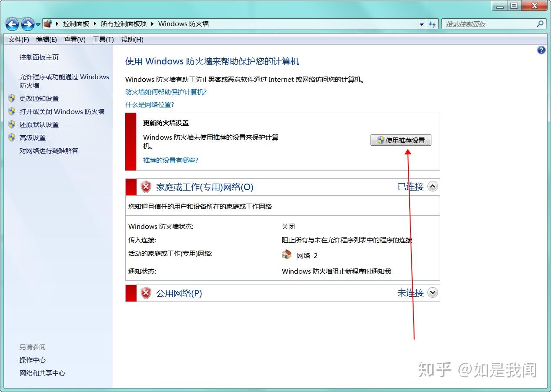
Task: Click 还原默认设置 in sidebar
Action: tap(39, 125)
